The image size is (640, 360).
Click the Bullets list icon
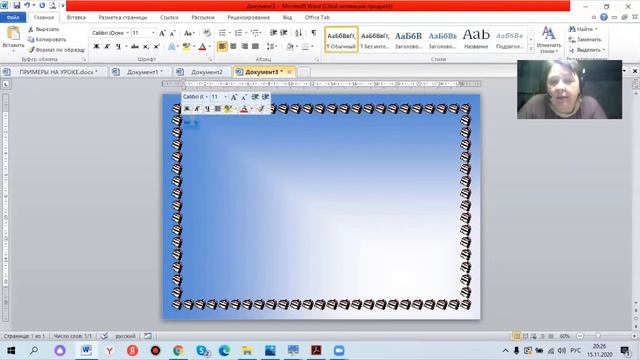pyautogui.click(x=222, y=33)
